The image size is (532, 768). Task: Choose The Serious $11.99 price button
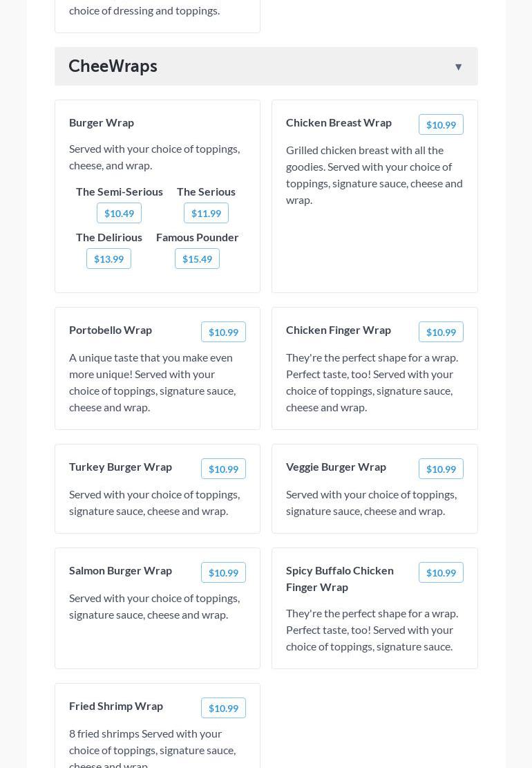[x=206, y=213]
